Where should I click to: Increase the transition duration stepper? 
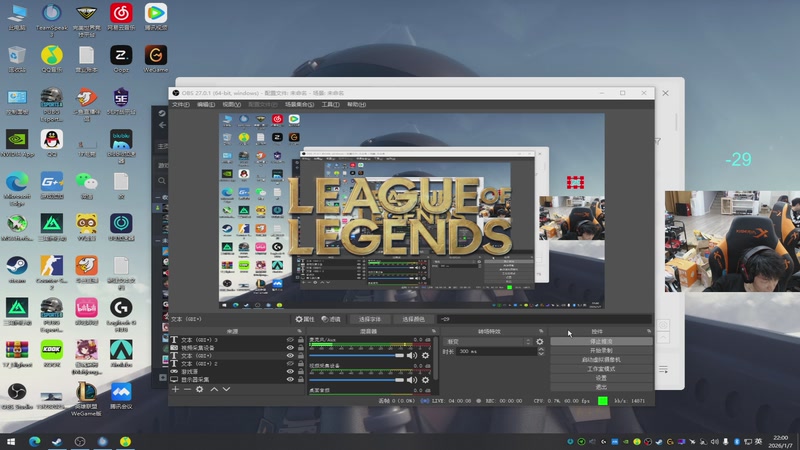tap(541, 349)
